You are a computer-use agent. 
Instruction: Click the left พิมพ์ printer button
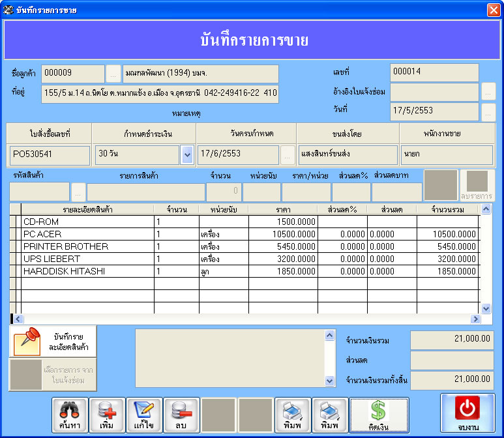pos(292,415)
